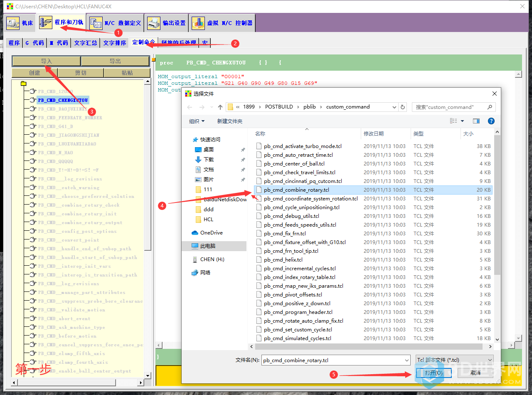
Task: Select PB_CMD_G41_D tree item
Action: [x=55, y=126]
